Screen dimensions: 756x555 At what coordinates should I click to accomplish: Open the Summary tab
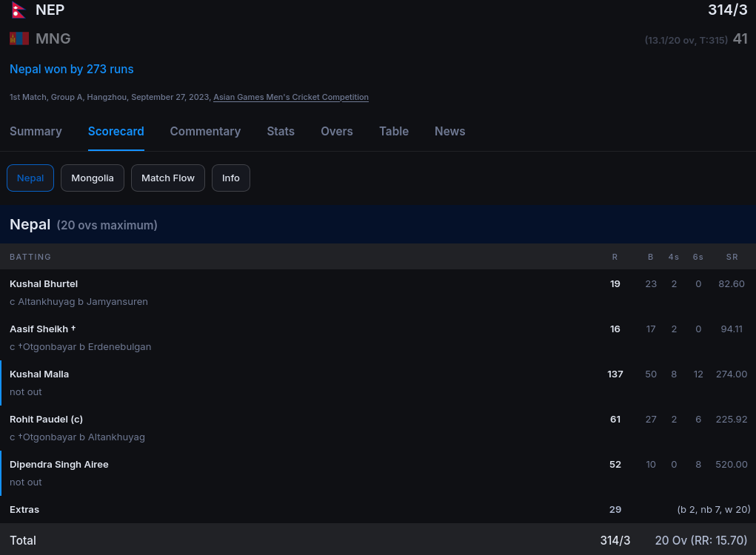[x=36, y=132]
